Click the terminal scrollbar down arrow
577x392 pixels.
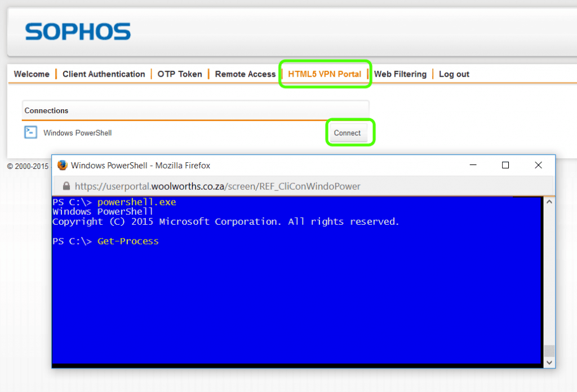549,363
